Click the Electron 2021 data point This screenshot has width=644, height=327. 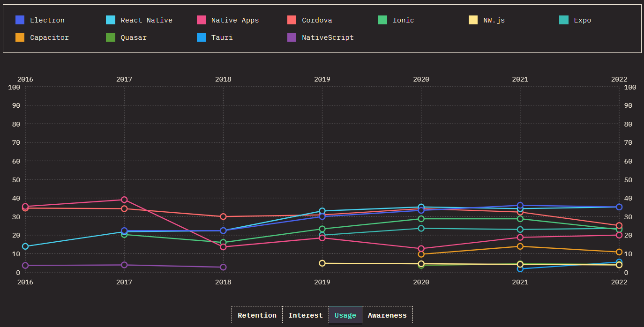tap(520, 205)
